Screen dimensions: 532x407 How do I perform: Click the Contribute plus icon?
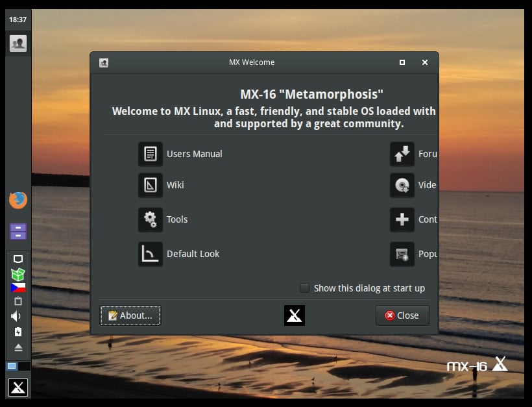coord(402,219)
